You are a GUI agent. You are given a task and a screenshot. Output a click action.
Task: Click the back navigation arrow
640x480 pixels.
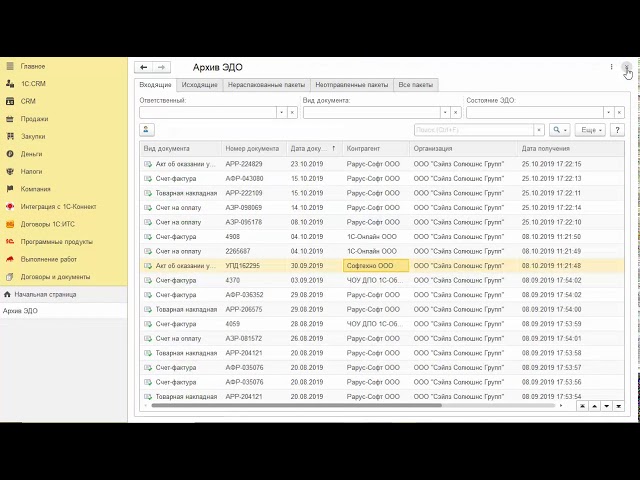[144, 67]
